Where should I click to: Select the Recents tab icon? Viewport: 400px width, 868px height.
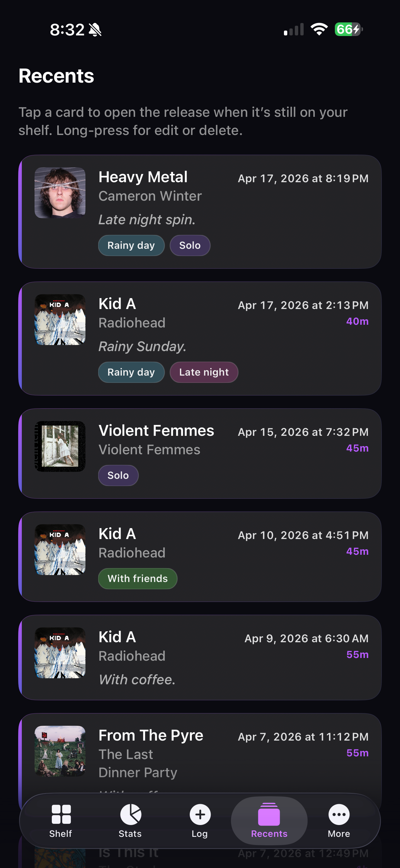(269, 814)
